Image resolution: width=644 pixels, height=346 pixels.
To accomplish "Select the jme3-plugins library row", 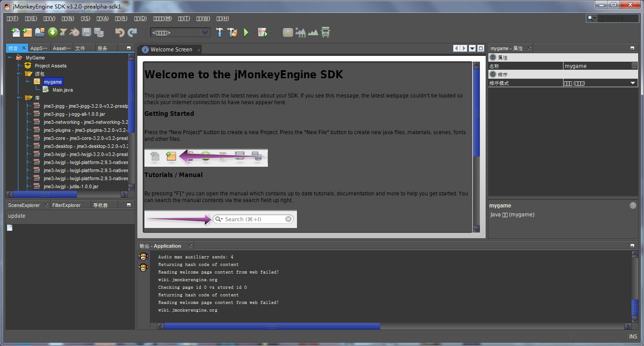I will pos(85,130).
